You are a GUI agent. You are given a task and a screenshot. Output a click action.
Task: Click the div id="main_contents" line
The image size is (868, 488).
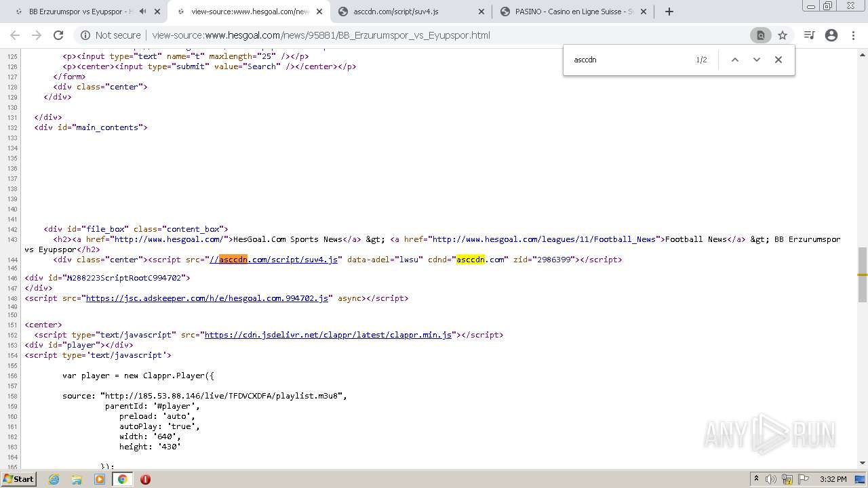(91, 127)
